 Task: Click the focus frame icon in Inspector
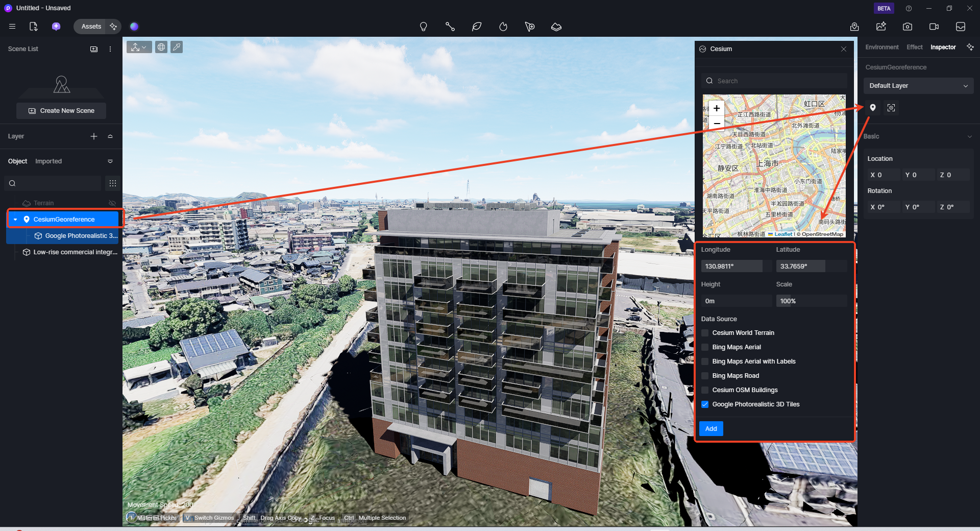(x=891, y=108)
